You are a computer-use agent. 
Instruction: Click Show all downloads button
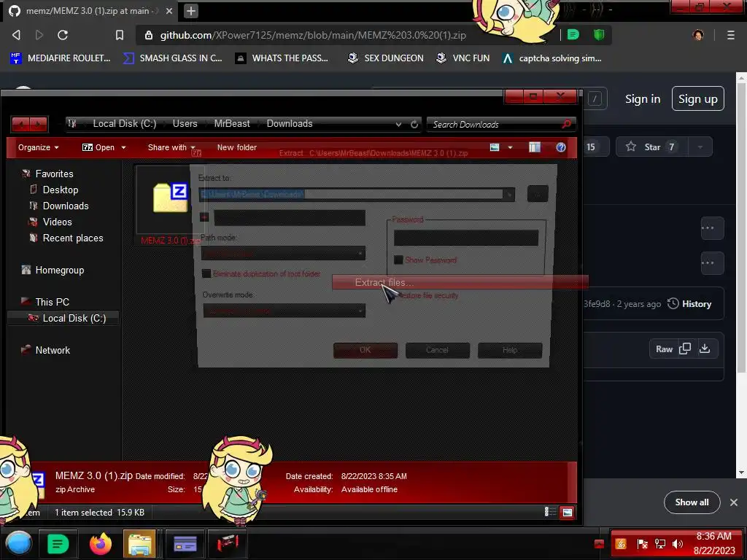(692, 502)
